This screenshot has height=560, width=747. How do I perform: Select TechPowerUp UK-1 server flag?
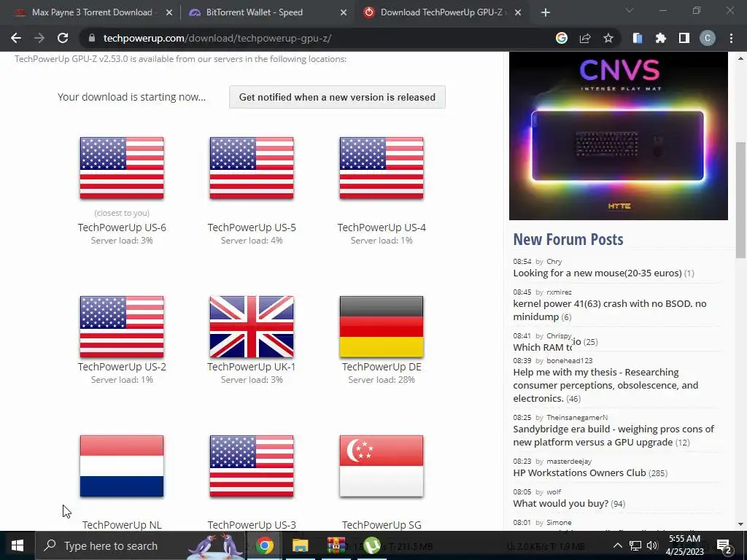click(252, 327)
